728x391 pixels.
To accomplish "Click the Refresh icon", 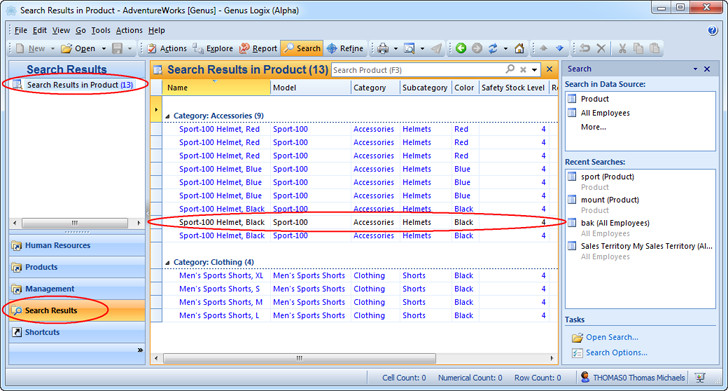I will click(493, 48).
